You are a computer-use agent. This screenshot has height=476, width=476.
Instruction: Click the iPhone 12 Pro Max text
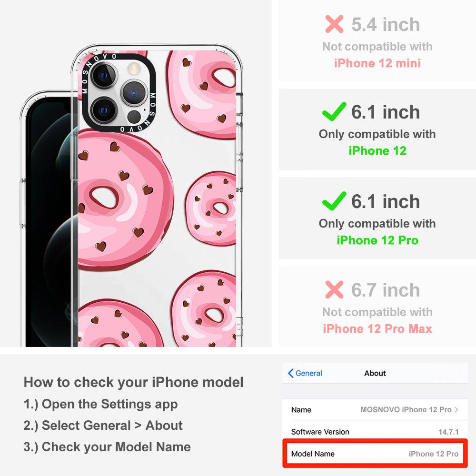[377, 329]
